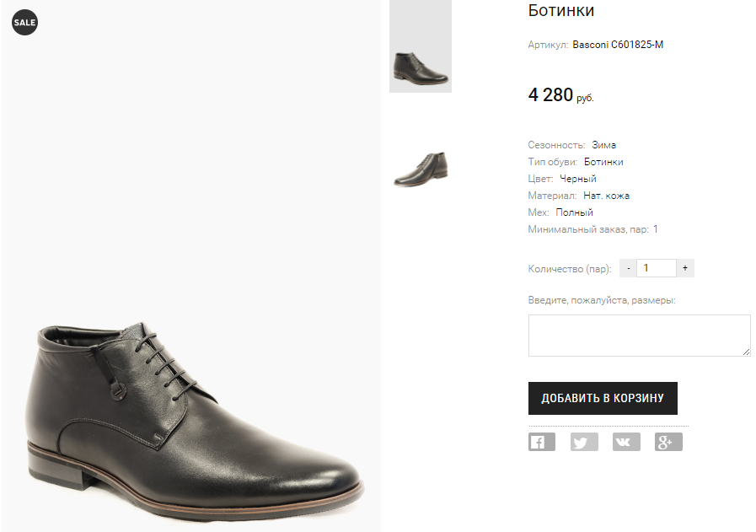Share the product on VK
The height and width of the screenshot is (532, 756).
626,442
